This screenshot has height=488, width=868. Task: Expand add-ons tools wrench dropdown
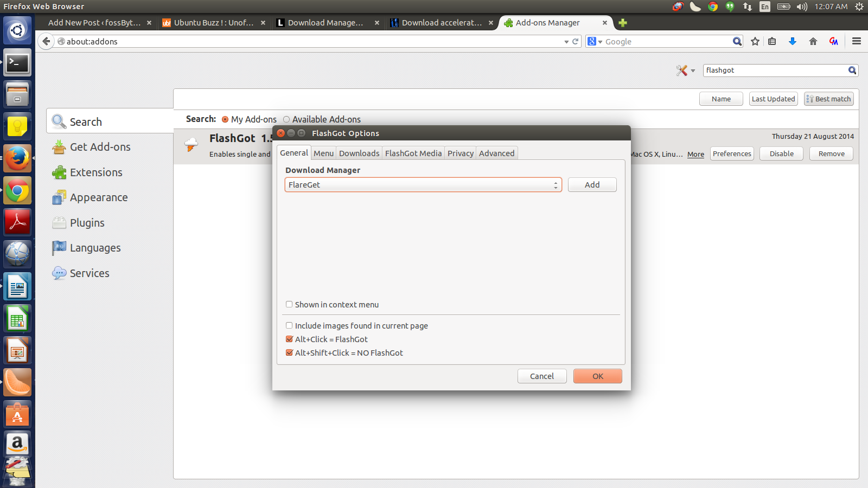tap(686, 70)
